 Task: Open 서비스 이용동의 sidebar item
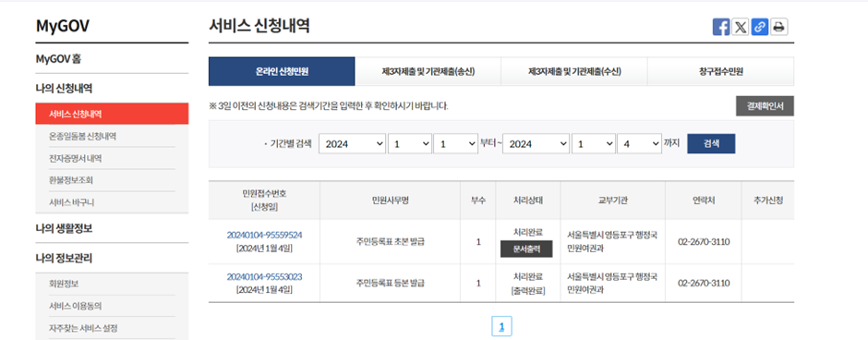76,306
